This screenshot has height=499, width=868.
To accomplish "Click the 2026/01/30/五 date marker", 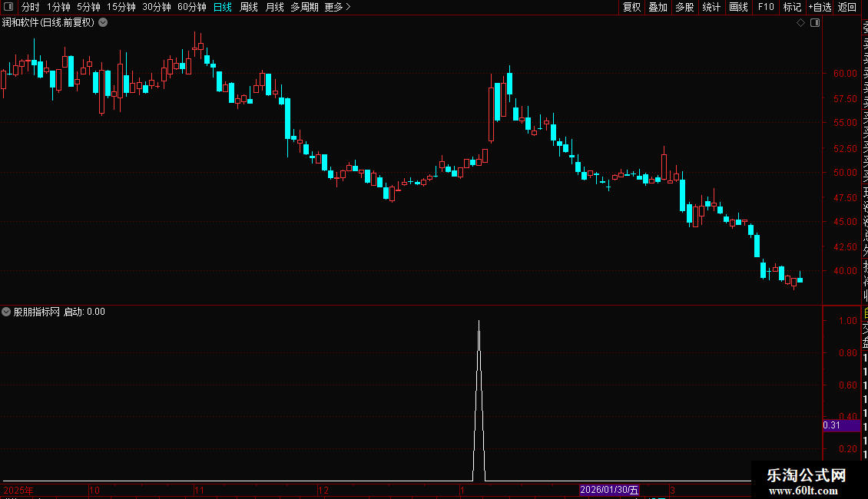I will pos(609,490).
